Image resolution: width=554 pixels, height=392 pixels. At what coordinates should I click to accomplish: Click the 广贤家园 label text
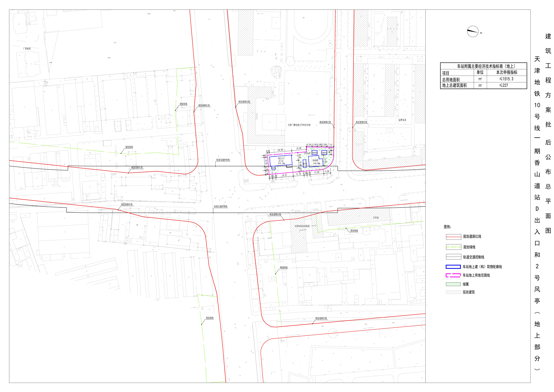click(27, 48)
